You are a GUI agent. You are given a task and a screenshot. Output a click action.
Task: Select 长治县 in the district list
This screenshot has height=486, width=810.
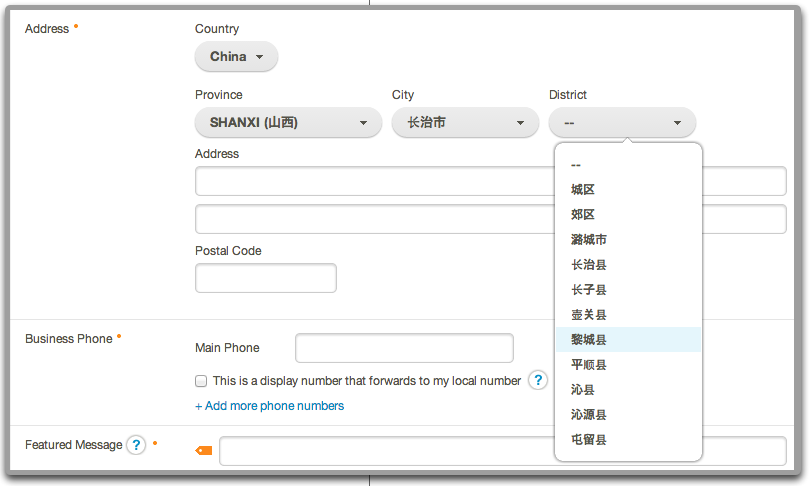(x=589, y=265)
